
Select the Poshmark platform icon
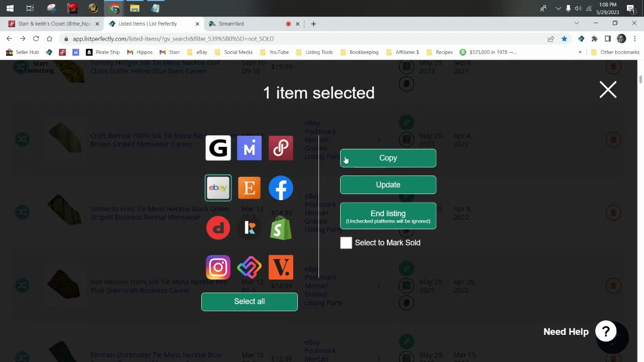click(281, 148)
